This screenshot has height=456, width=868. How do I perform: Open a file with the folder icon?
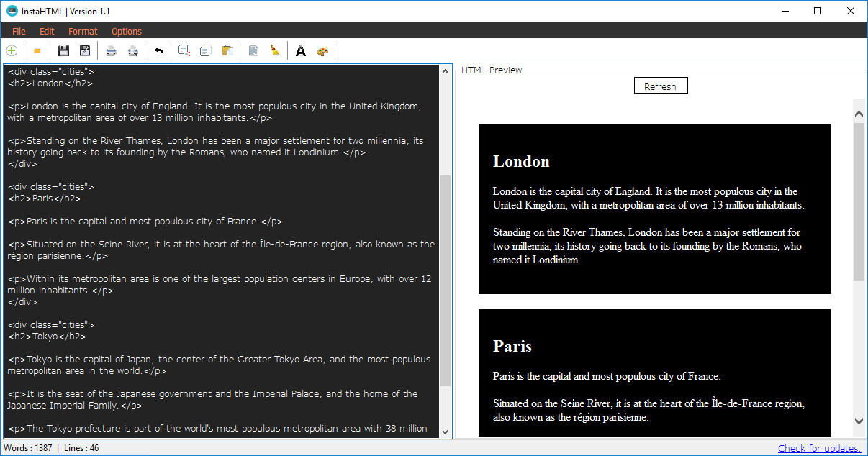[x=37, y=50]
